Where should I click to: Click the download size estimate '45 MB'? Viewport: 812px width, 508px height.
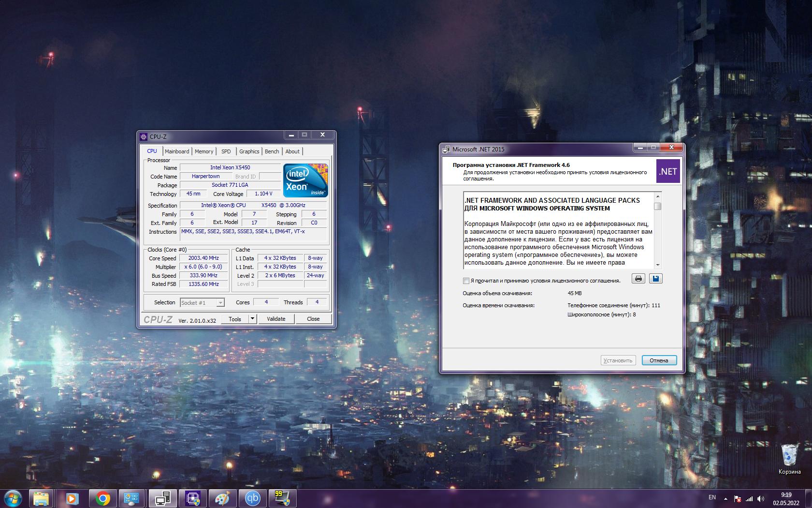point(575,293)
